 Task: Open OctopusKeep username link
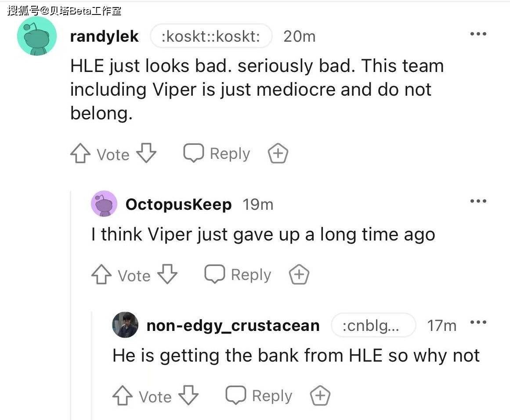pos(178,204)
